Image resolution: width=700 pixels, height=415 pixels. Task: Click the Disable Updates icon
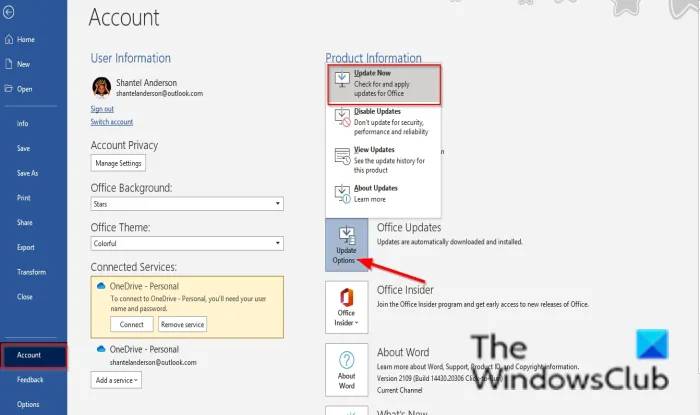point(342,117)
